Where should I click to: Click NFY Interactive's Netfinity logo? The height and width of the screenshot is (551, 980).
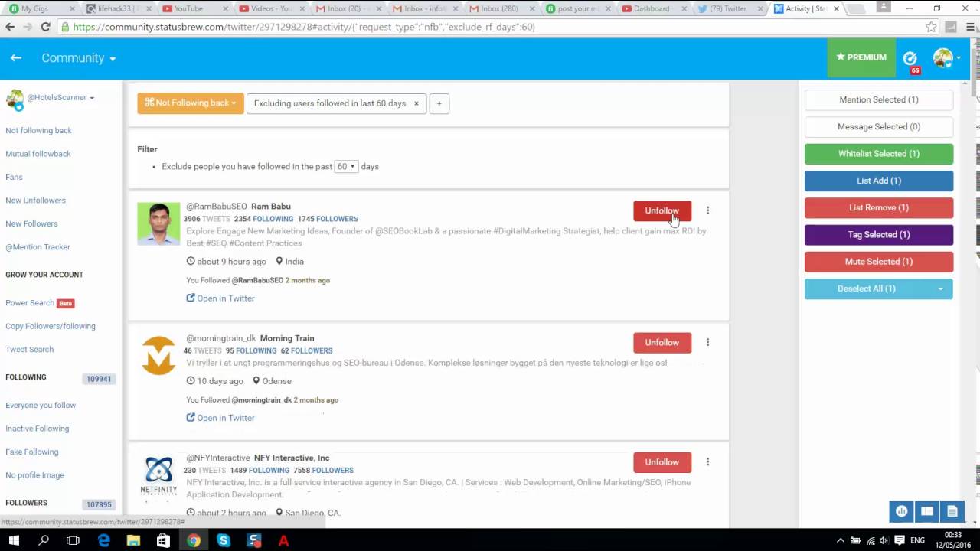pos(158,475)
